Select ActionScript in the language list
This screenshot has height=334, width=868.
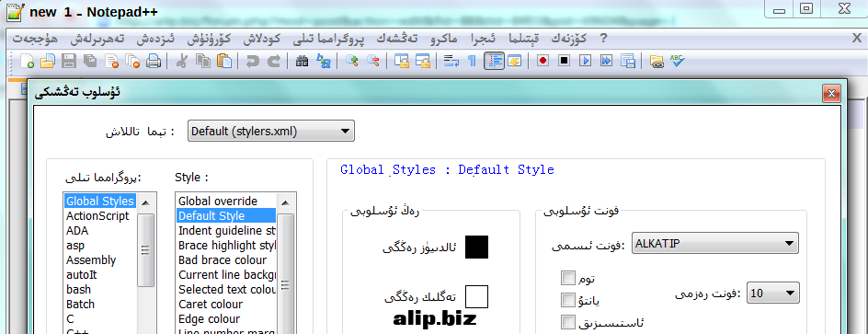click(98, 216)
